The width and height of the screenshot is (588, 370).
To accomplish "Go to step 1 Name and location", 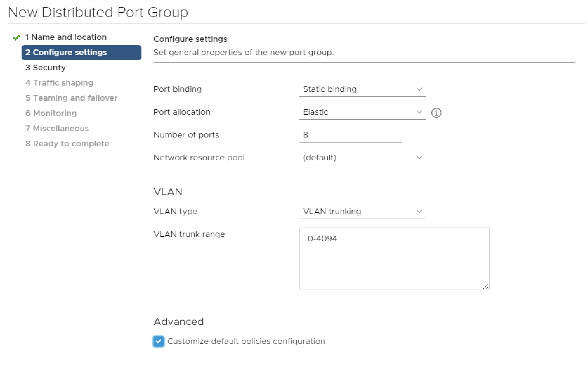I will coord(66,37).
